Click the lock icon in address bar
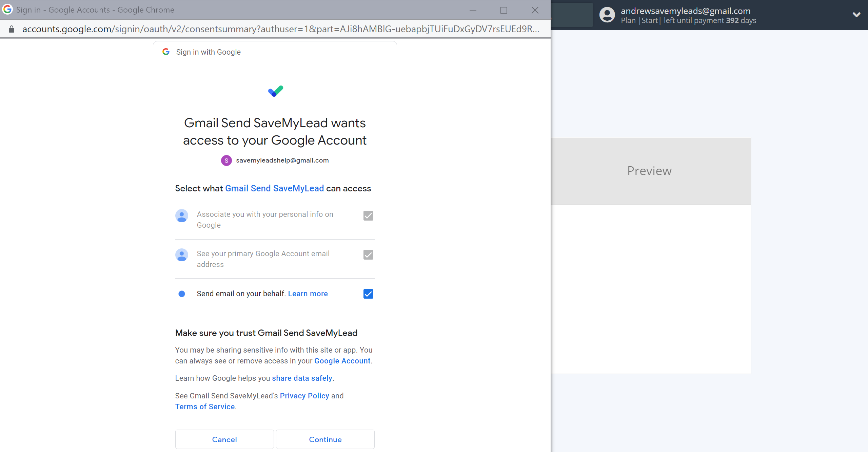This screenshot has height=452, width=868. pos(12,29)
